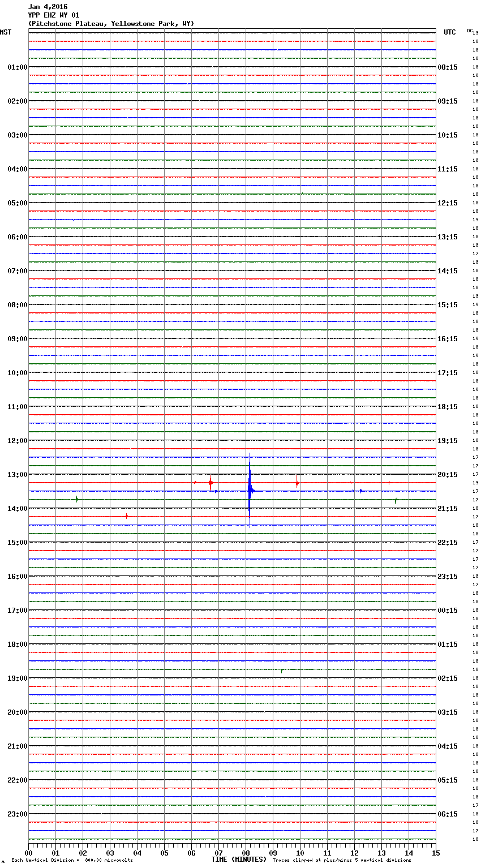Click the 12:00 MST row label
Viewport: 481px width, 868px height.
18,441
